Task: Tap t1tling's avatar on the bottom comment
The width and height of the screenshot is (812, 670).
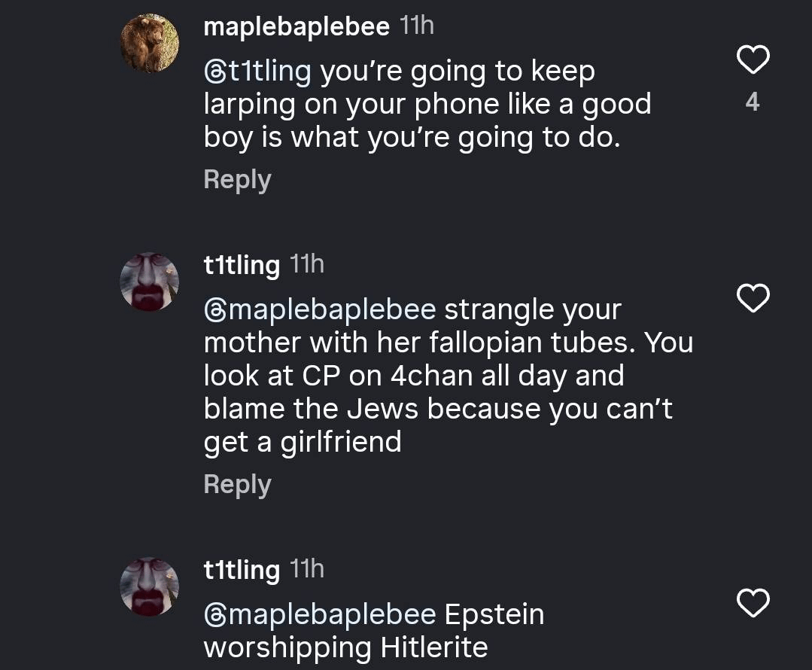Action: coord(151,586)
